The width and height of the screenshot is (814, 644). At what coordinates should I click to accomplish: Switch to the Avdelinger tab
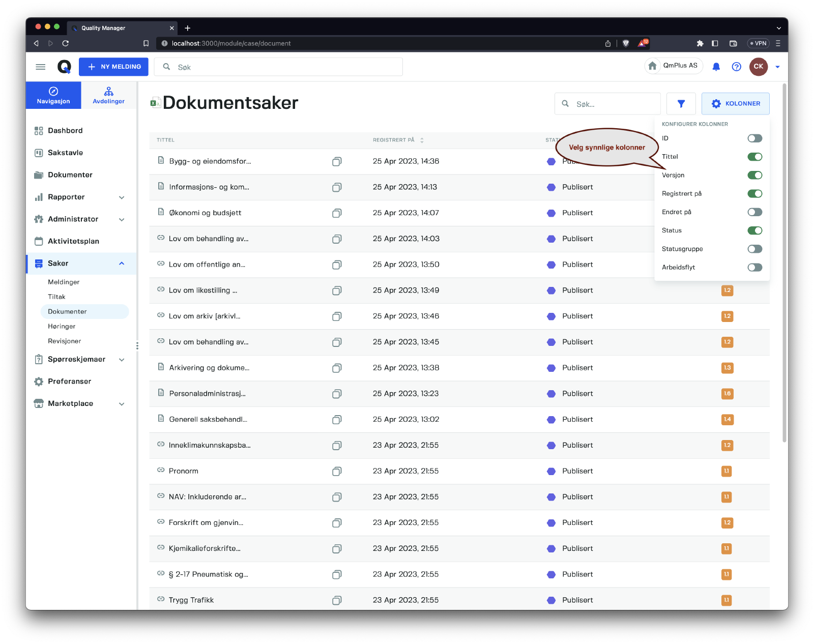point(108,95)
